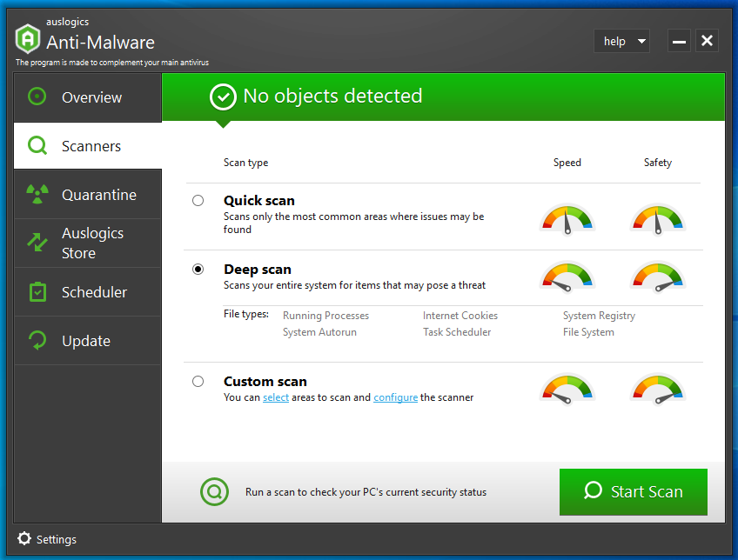The height and width of the screenshot is (560, 738).
Task: Choose the Custom scan radio button
Action: pos(198,381)
